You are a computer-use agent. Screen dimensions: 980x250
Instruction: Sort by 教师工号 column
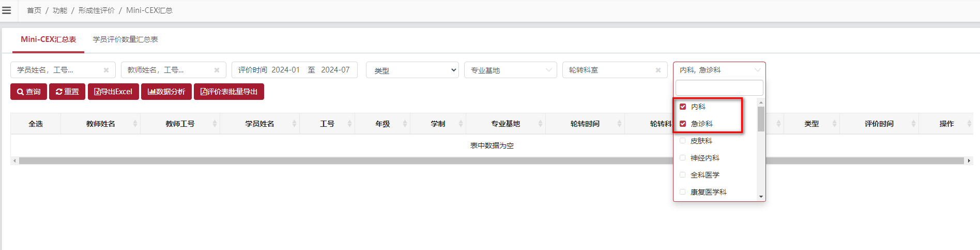(x=180, y=124)
